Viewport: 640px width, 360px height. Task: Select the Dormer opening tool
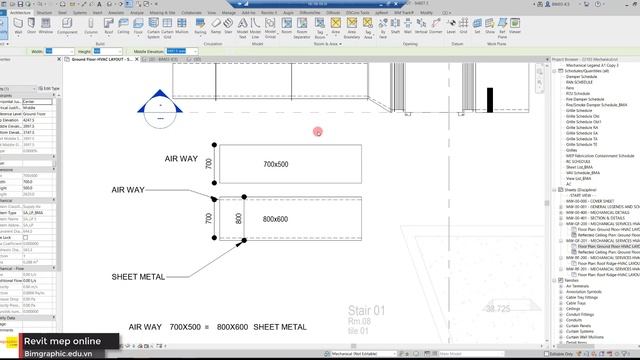point(436,27)
